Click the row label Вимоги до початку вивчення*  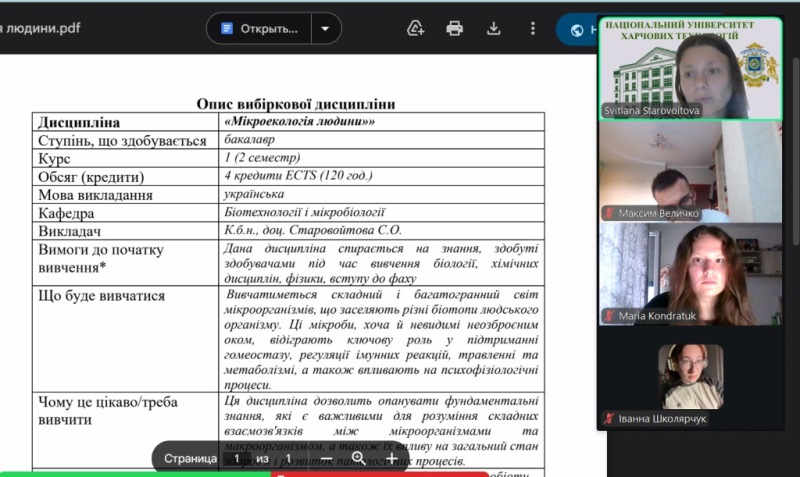[x=101, y=259]
